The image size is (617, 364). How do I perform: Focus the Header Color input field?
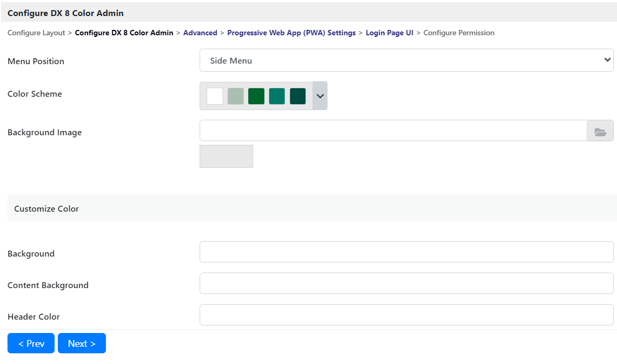406,315
